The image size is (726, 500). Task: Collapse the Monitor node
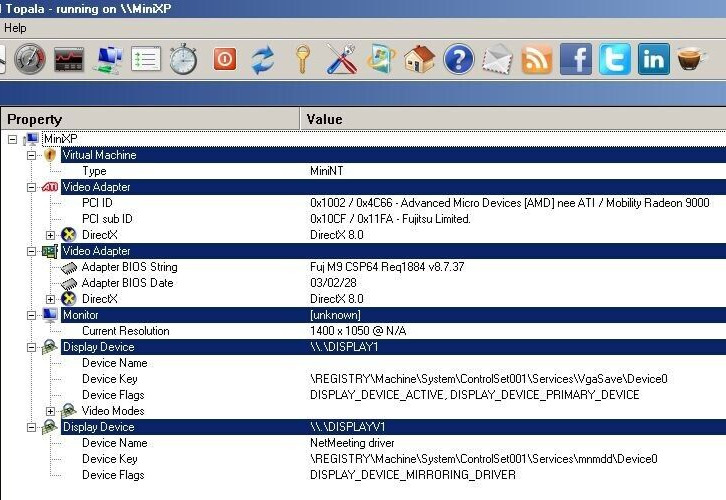click(x=31, y=315)
